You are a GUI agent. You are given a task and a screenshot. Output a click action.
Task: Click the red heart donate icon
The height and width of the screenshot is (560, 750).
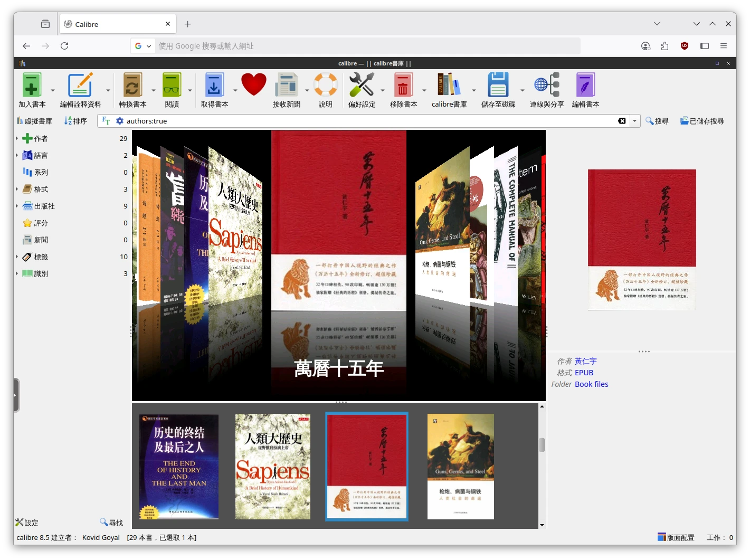[x=253, y=84]
